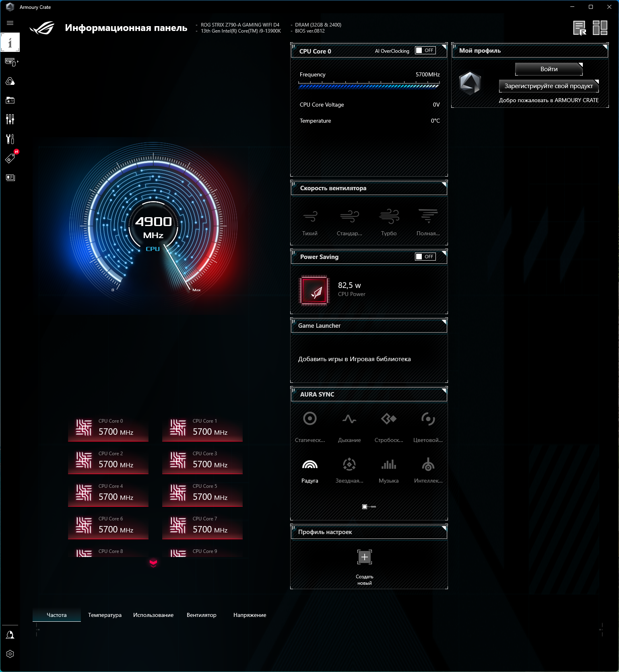Toggle the Power Saving switch
The width and height of the screenshot is (619, 672).
pyautogui.click(x=425, y=257)
